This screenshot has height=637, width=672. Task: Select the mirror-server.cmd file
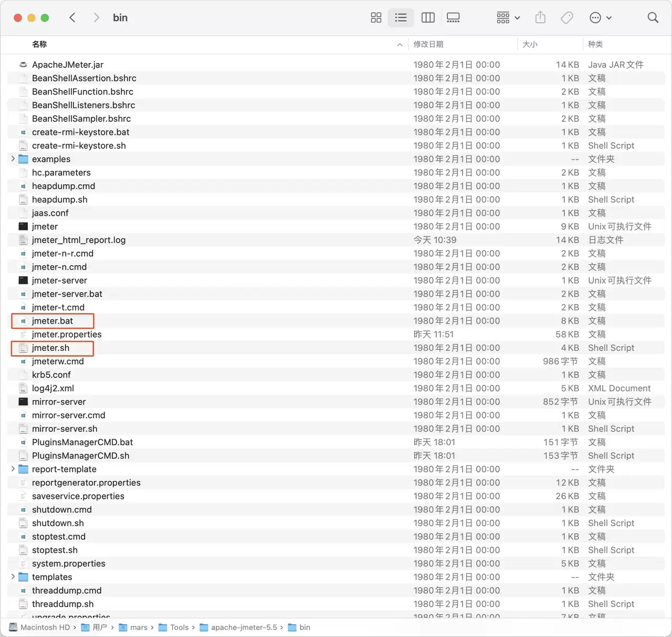point(69,415)
